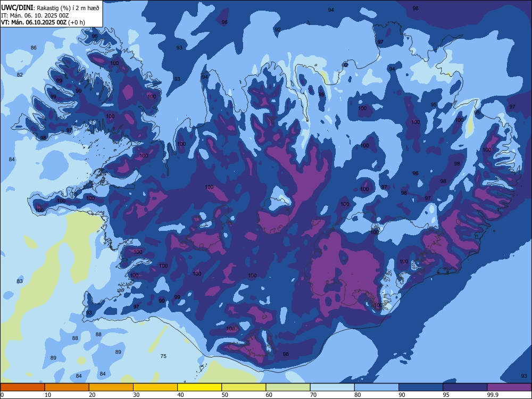Click the purple above-99.9 legend swatch
The image size is (532, 399).
(x=509, y=387)
